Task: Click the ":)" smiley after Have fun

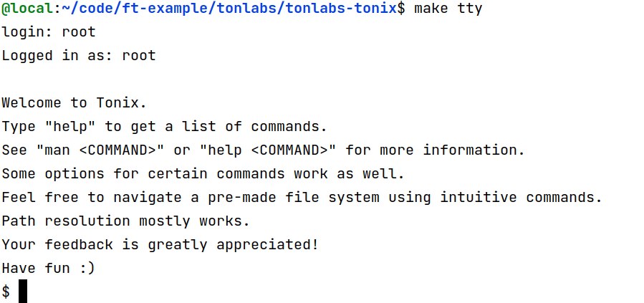Action: pyautogui.click(x=87, y=268)
